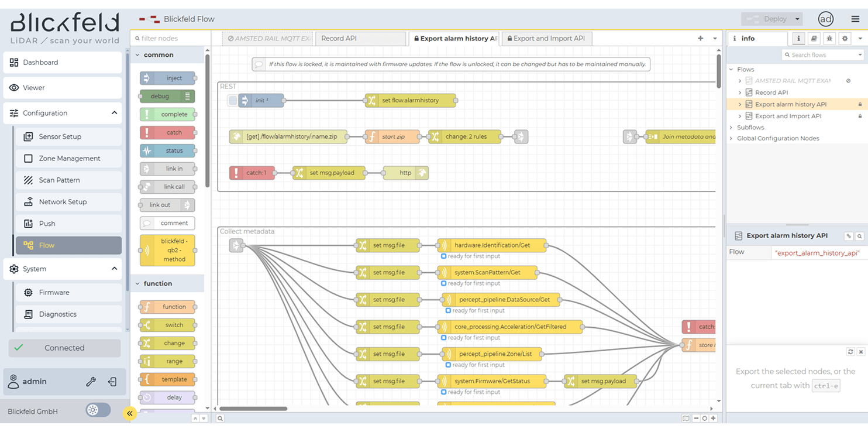Open the help book icon in sidebar
The height and width of the screenshot is (432, 868).
(x=814, y=39)
